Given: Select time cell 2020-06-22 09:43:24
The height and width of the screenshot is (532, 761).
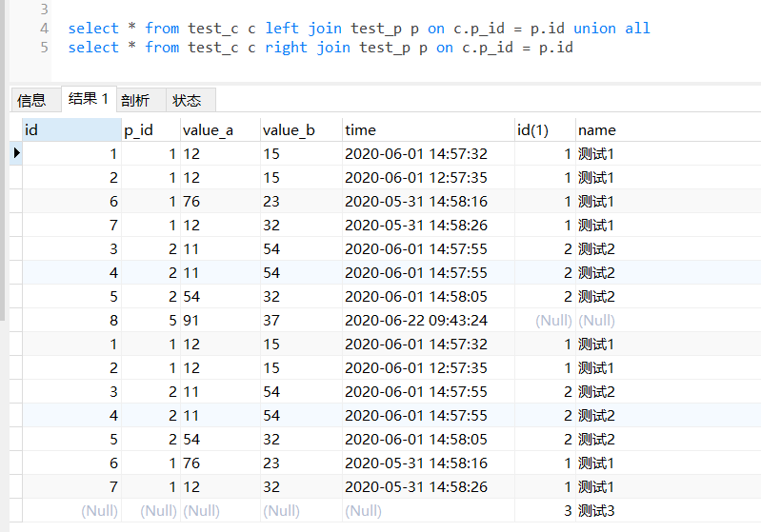Looking at the screenshot, I should 428,320.
